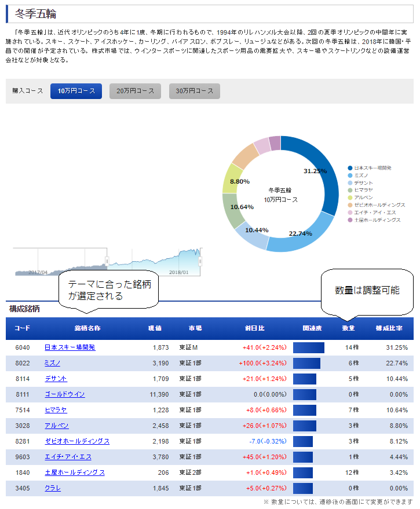The height and width of the screenshot is (509, 420).
Task: Grab the right range handle on the chart navigator
Action: 200,261
